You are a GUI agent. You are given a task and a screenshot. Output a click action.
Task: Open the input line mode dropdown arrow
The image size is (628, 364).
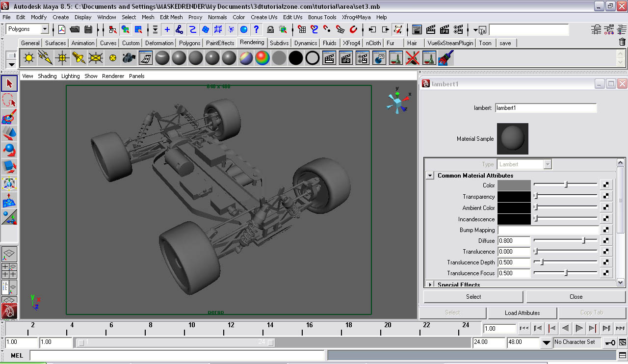pos(475,30)
